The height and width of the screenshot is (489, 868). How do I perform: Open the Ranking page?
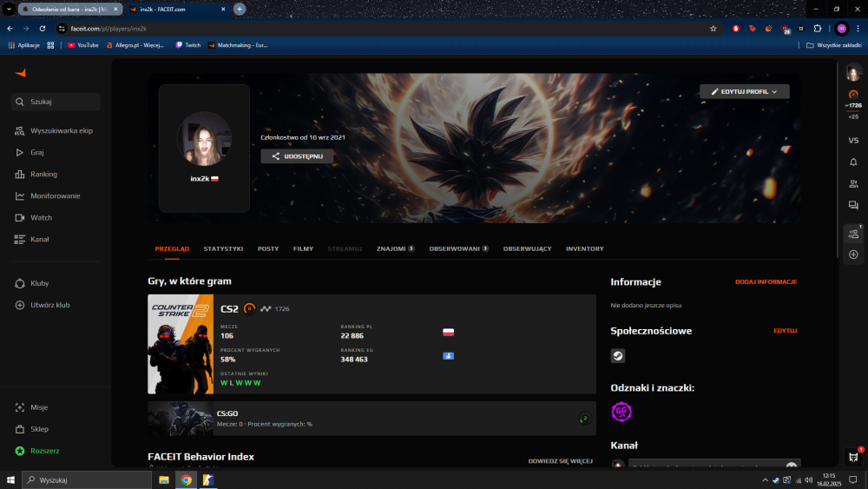point(36,174)
